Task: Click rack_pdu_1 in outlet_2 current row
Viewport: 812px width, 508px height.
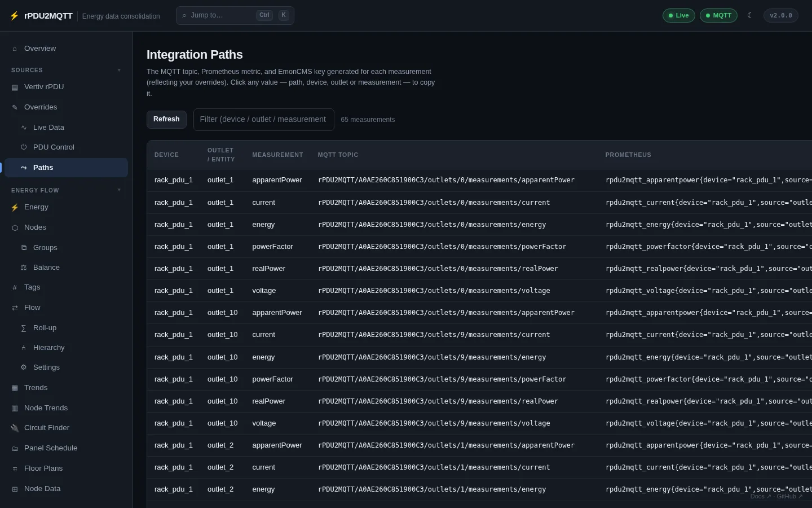Action: (174, 467)
